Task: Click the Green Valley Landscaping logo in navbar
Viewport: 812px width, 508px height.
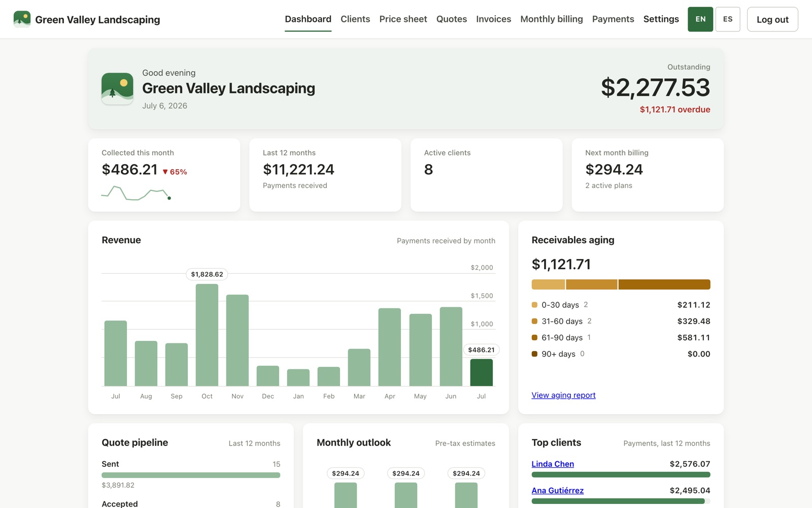Action: (x=22, y=19)
